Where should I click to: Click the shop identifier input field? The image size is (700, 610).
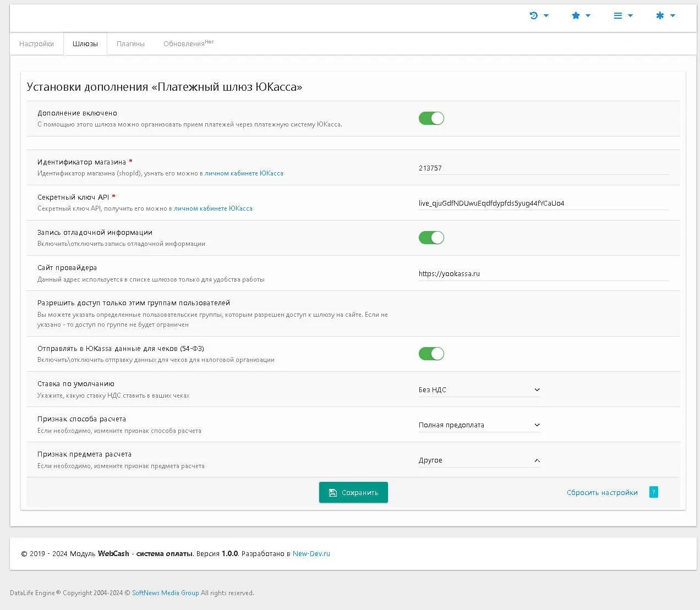(x=544, y=168)
